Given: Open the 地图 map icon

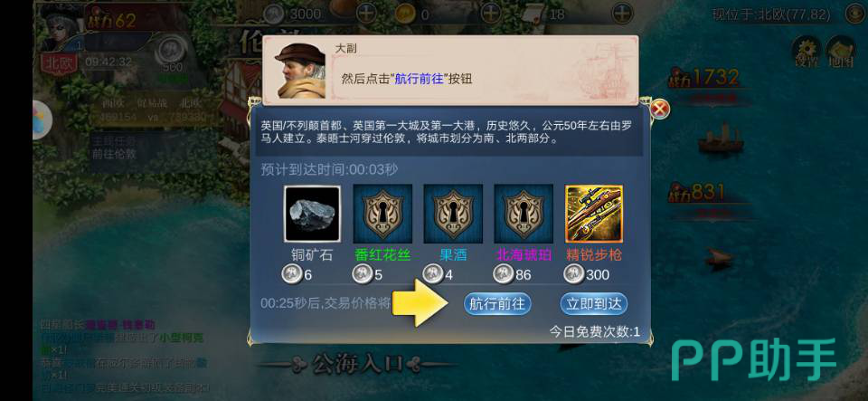Looking at the screenshot, I should coord(840,51).
